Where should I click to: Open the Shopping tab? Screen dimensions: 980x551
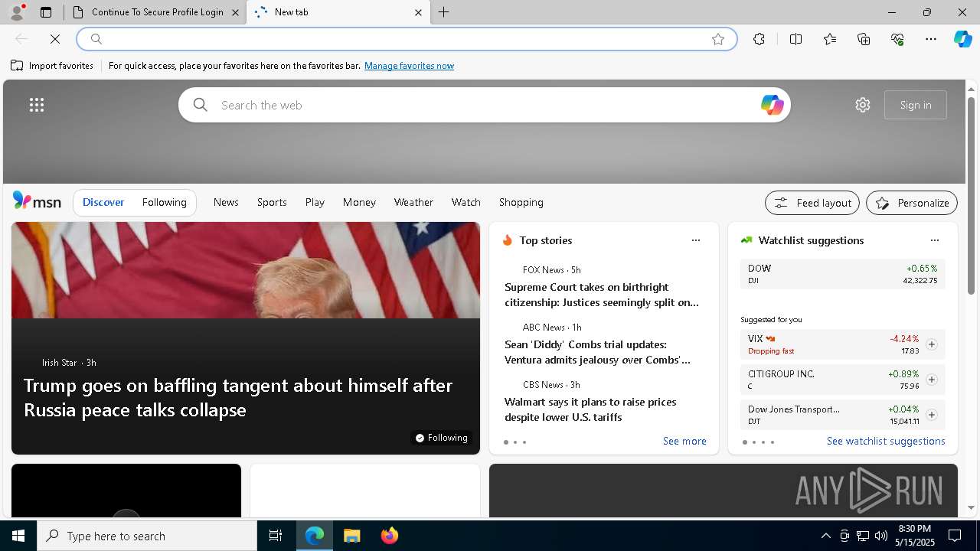pos(521,202)
